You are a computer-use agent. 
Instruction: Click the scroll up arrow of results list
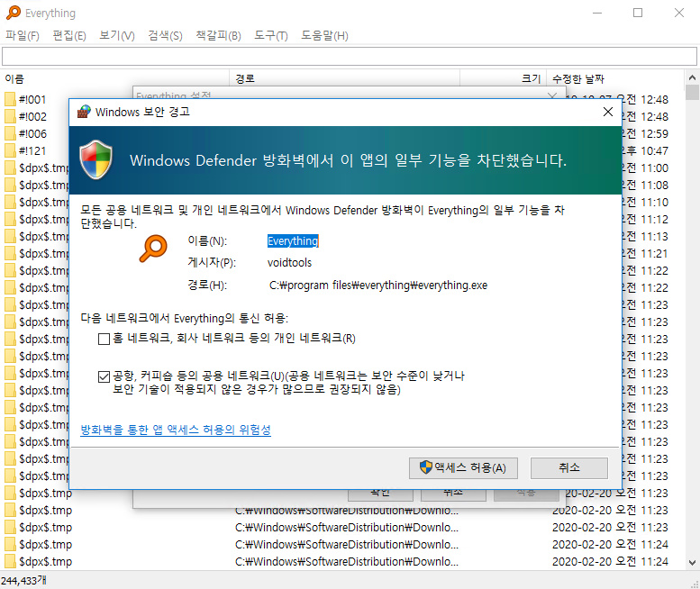tap(692, 77)
